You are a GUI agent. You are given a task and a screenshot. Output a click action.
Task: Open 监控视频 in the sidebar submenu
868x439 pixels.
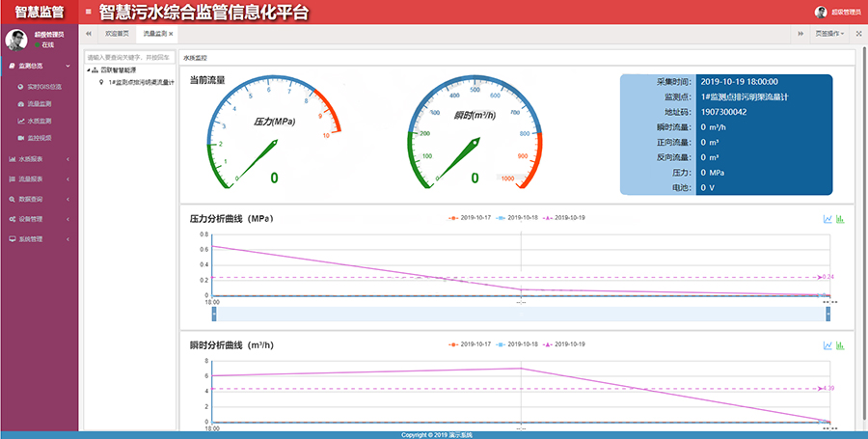click(40, 138)
